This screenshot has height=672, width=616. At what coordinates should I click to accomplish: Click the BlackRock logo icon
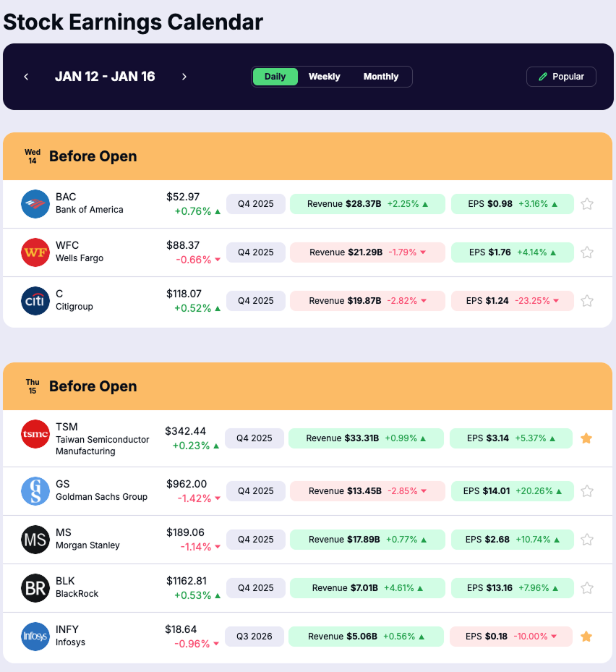pos(35,587)
